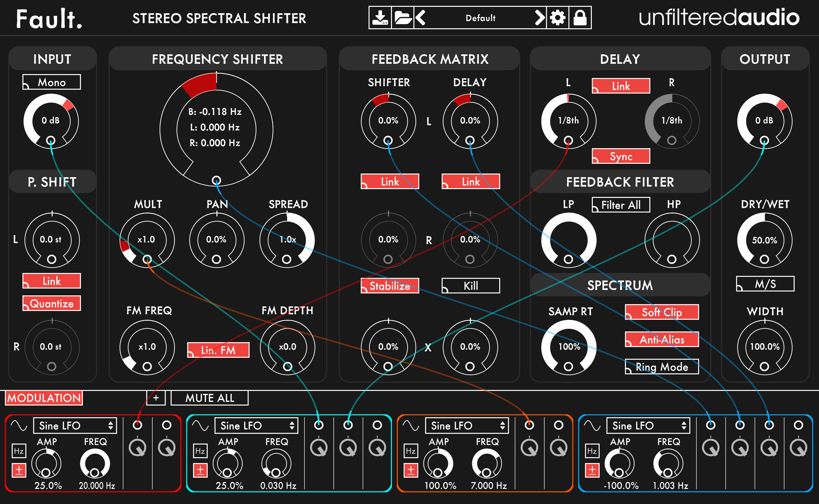This screenshot has height=504, width=819.
Task: Toggle the M/S output button
Action: point(765,284)
